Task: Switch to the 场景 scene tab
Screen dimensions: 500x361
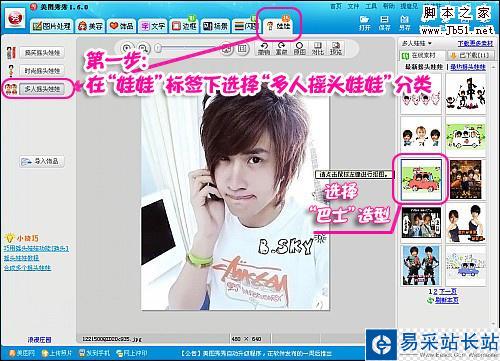Action: (x=215, y=26)
